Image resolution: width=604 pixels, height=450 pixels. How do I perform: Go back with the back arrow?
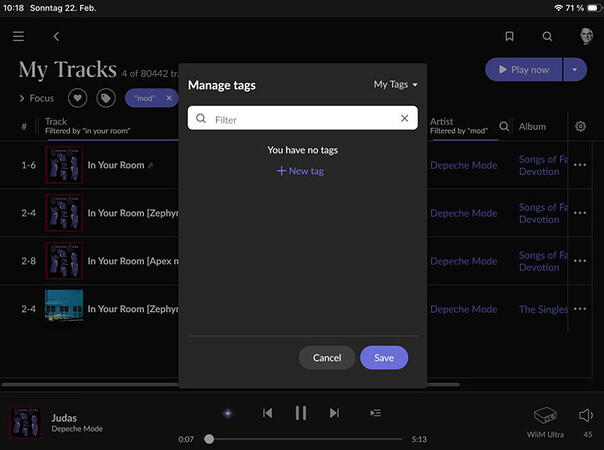(56, 36)
